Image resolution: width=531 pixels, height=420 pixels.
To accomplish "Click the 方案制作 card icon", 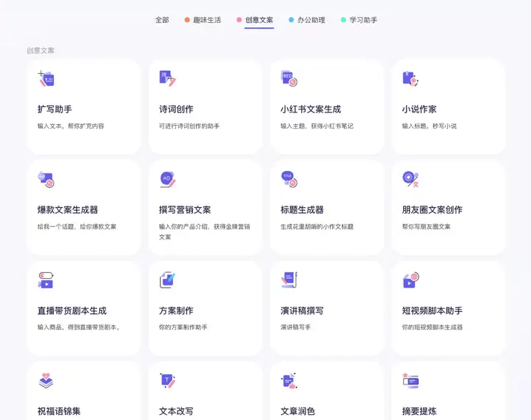I will [x=167, y=280].
